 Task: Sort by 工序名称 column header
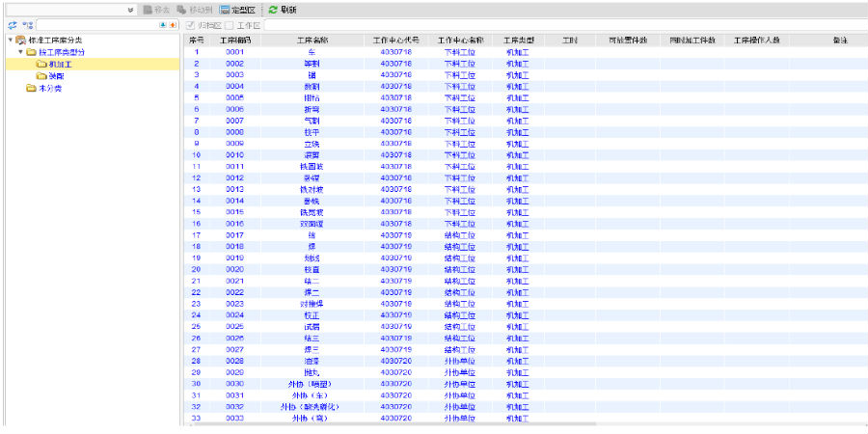coord(312,40)
